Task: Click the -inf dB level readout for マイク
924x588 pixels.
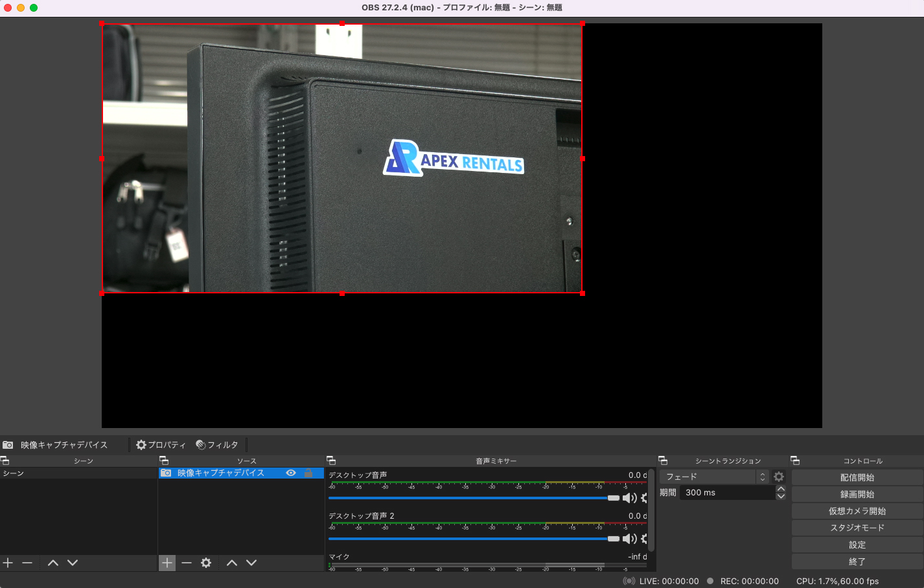Action: click(638, 557)
